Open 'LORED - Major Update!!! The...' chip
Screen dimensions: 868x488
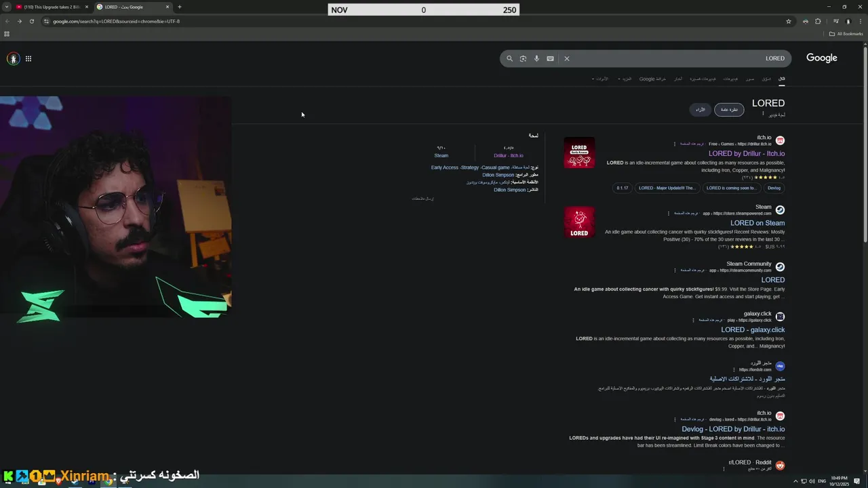click(667, 188)
